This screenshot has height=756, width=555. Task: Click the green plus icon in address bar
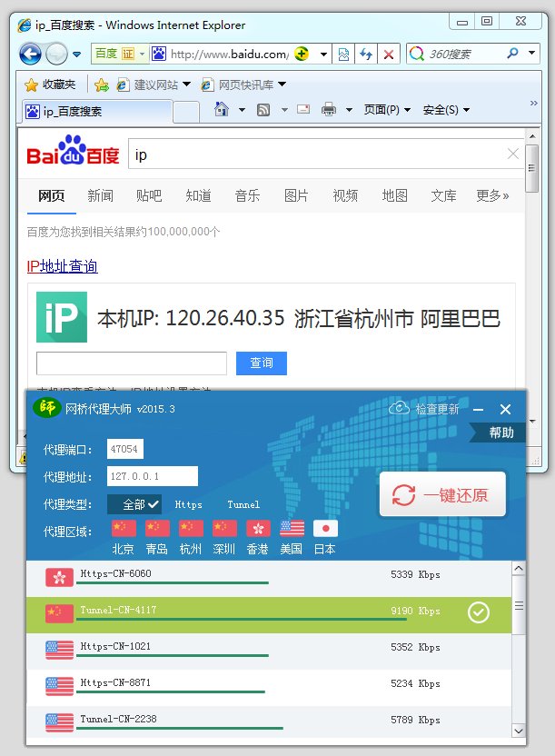coord(302,54)
